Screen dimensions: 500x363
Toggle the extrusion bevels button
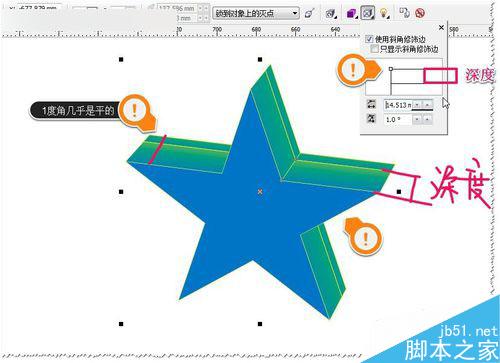[x=367, y=13]
